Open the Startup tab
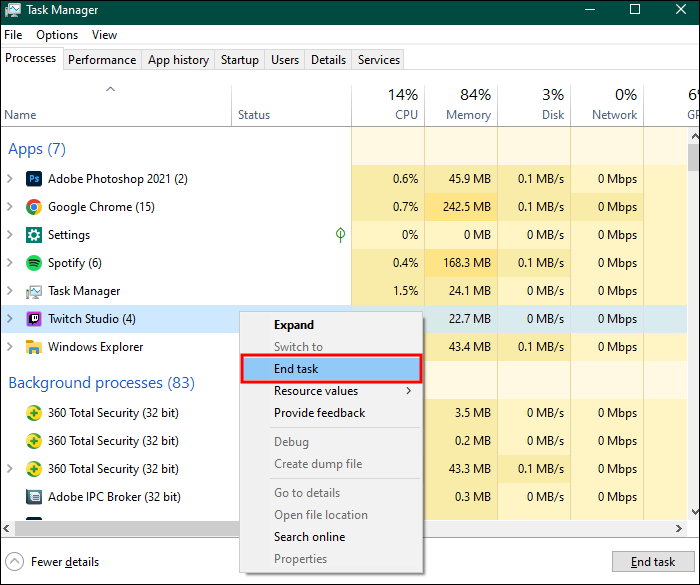 coord(239,60)
